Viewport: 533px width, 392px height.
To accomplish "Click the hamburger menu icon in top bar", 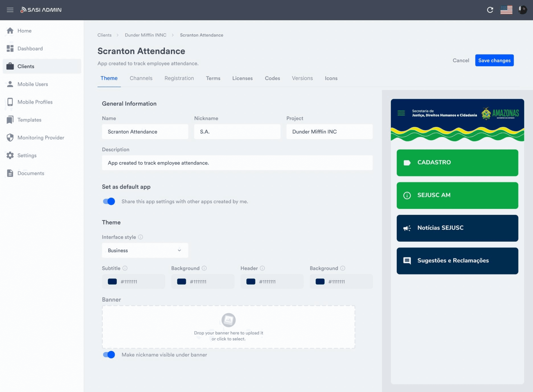I will 10,10.
